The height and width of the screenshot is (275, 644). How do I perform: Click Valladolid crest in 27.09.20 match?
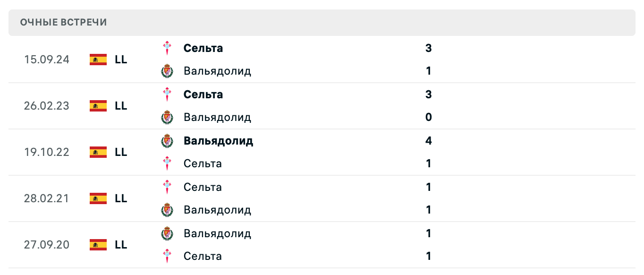click(167, 233)
